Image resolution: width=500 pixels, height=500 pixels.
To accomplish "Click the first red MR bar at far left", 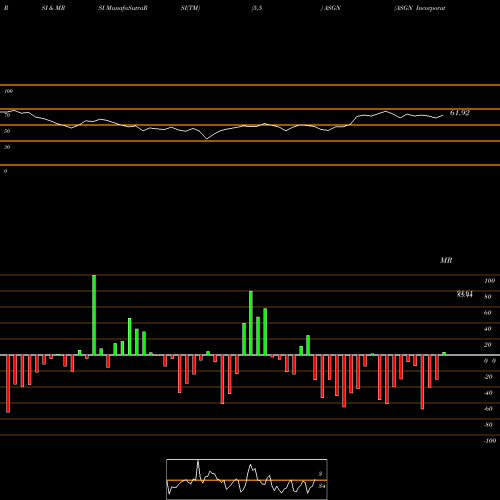I will (x=8, y=384).
